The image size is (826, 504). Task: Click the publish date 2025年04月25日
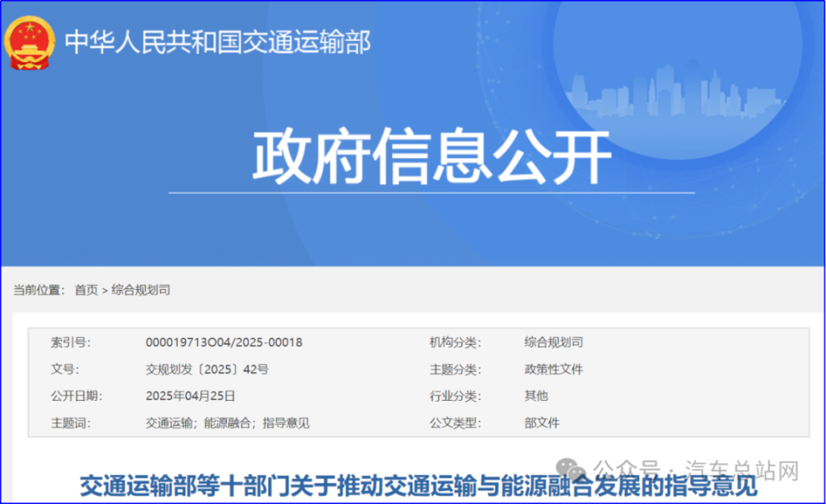[x=190, y=396]
